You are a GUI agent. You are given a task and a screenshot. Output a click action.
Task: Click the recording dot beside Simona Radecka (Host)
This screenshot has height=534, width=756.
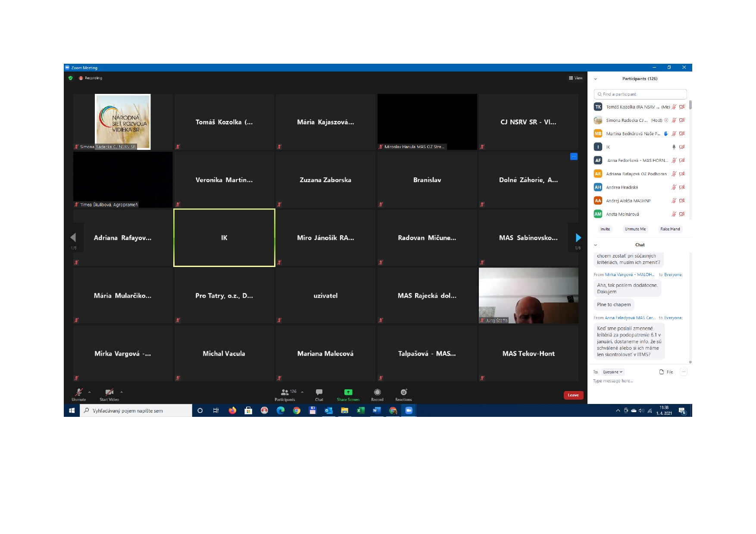[666, 120]
